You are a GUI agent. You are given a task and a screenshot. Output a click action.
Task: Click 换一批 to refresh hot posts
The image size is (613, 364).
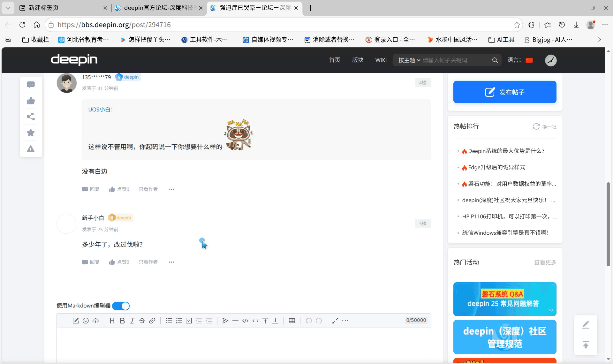click(x=545, y=127)
